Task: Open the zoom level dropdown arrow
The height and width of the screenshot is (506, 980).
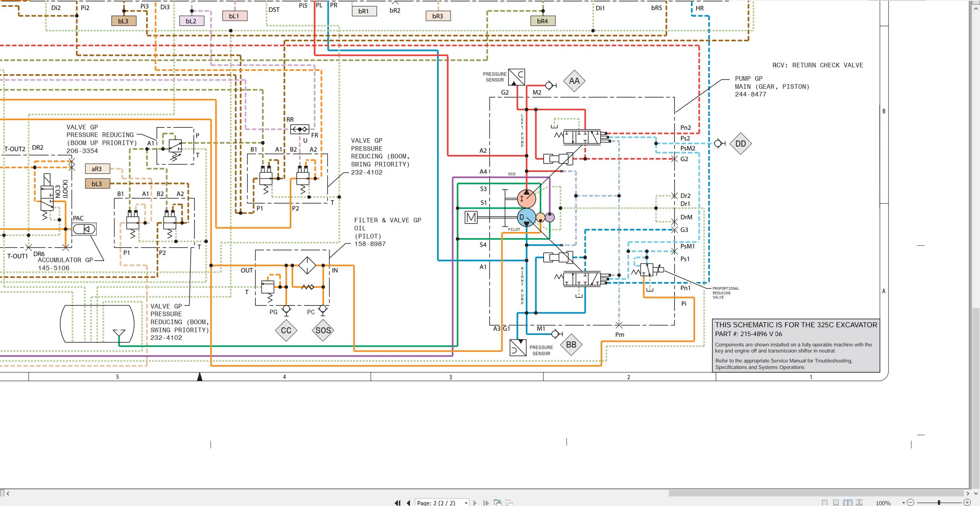Action: point(903,503)
